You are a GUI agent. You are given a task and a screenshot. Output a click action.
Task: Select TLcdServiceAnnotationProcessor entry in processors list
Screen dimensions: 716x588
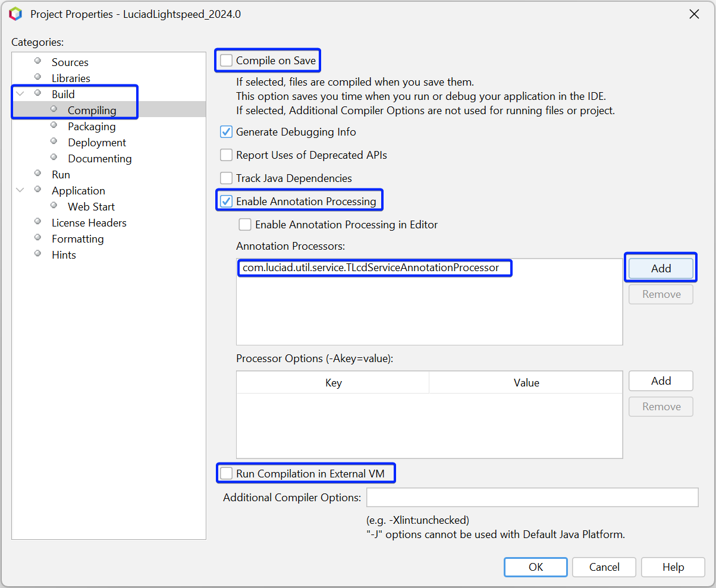tap(370, 268)
